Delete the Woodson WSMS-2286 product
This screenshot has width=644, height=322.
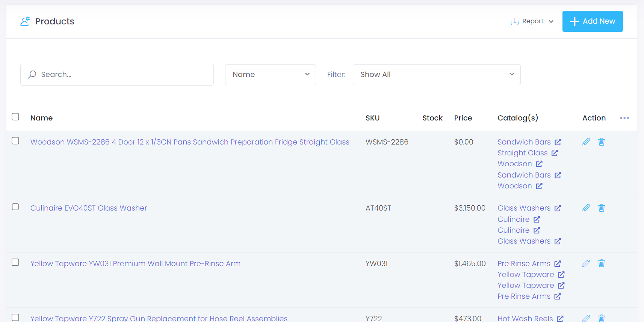coord(602,142)
